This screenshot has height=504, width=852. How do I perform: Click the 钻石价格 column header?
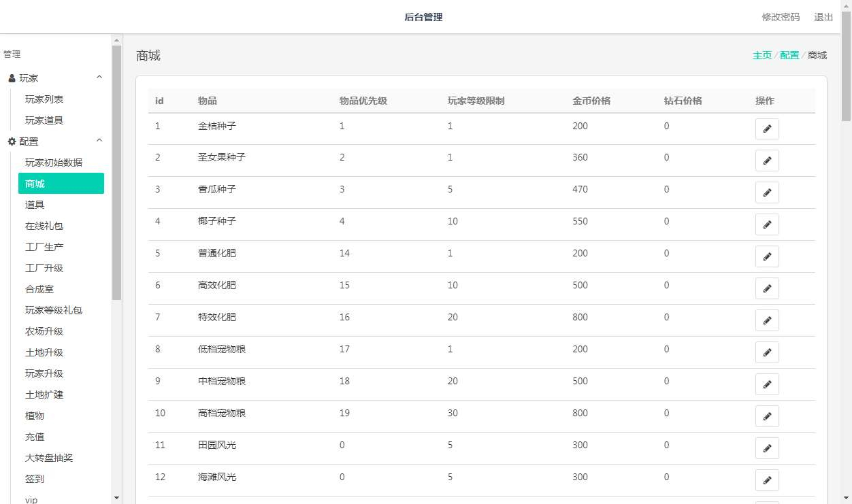pos(683,101)
